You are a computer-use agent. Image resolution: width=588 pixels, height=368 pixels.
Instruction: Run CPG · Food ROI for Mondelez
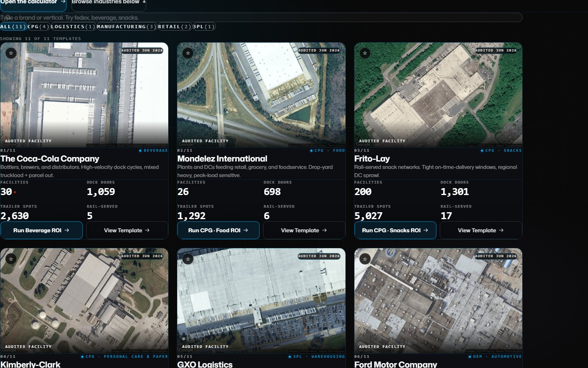[x=218, y=230]
